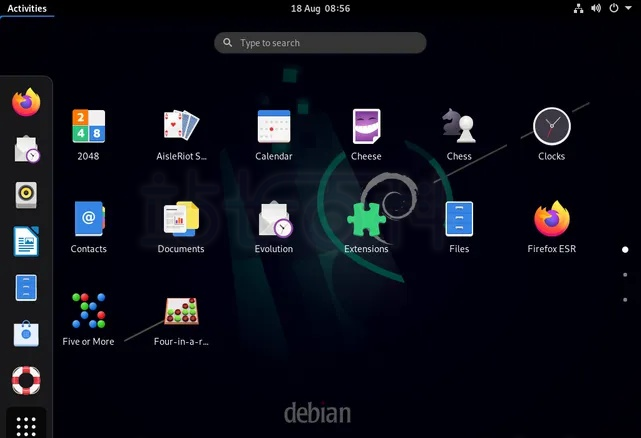Launch Rhythmbox speaker icon in dock
Image resolution: width=641 pixels, height=438 pixels.
[x=26, y=195]
